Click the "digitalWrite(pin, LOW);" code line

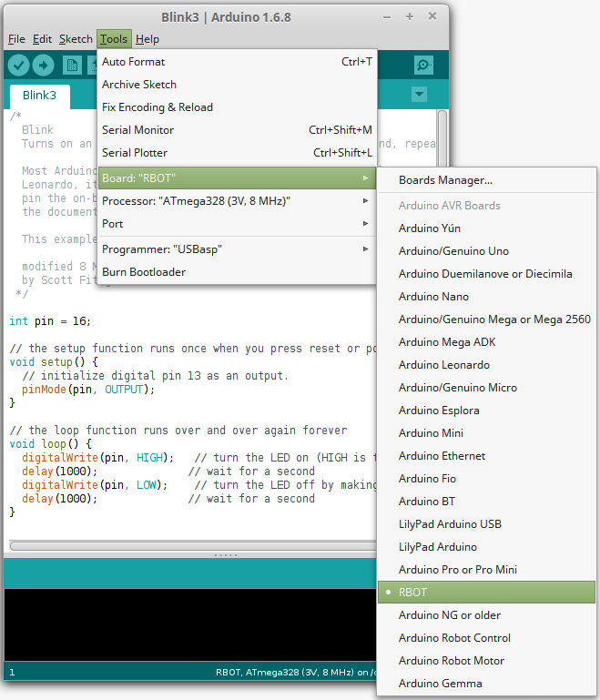point(95,485)
